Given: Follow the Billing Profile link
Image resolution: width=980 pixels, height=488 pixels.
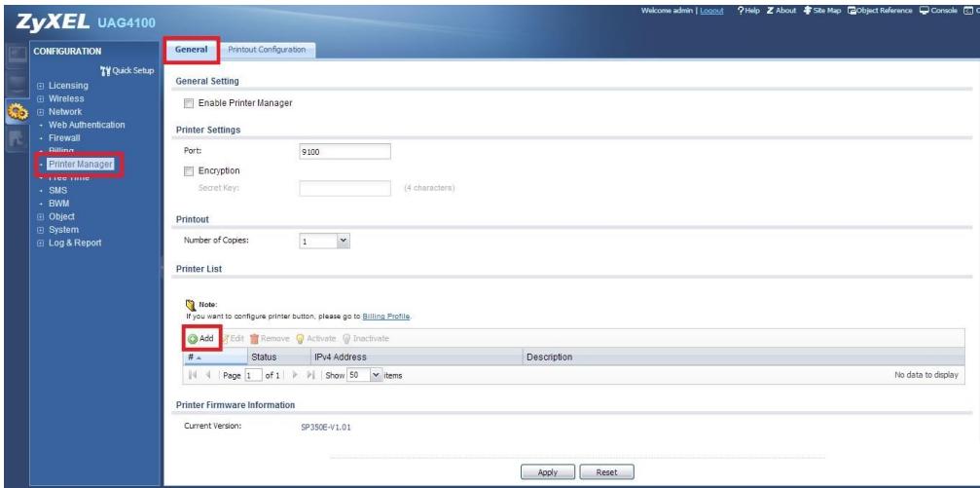Looking at the screenshot, I should [386, 317].
